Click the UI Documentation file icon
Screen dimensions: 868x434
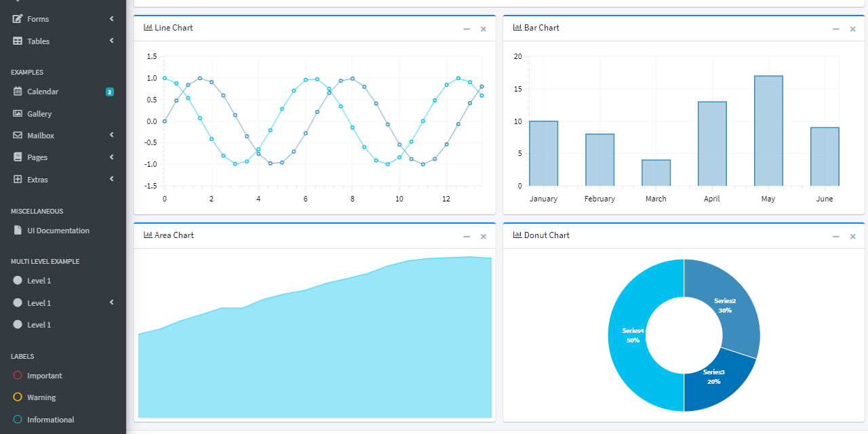pos(18,230)
